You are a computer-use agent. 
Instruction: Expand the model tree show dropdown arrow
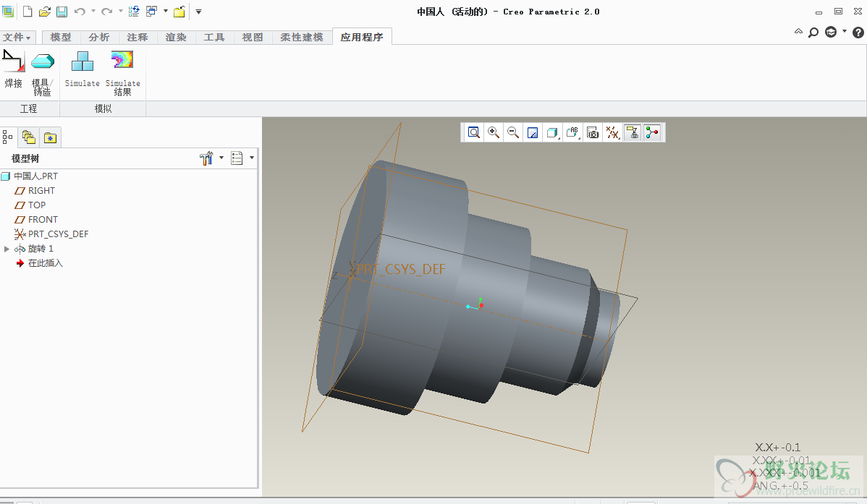point(252,158)
